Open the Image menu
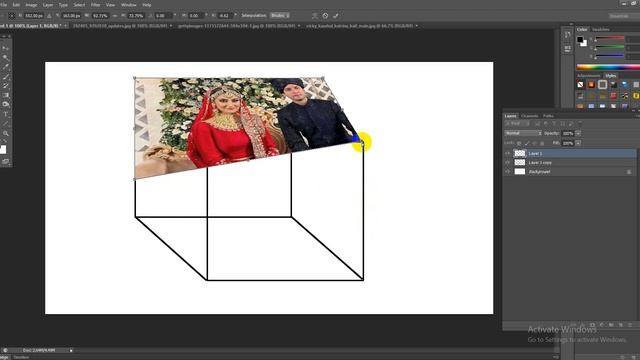640x360 pixels. click(31, 5)
